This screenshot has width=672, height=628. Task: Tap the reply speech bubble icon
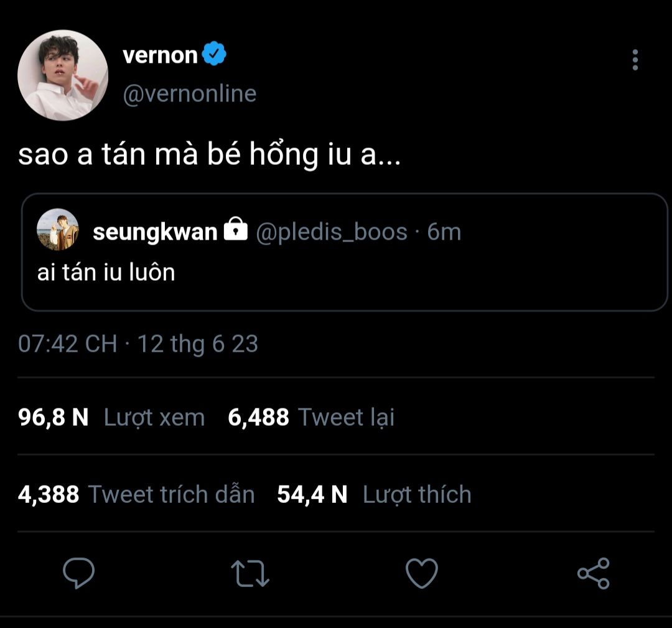[79, 573]
